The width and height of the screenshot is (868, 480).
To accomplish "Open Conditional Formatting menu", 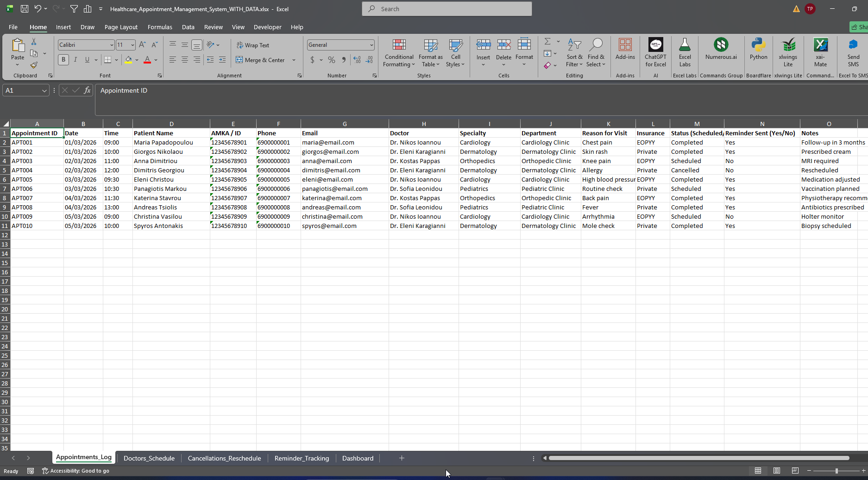I will coord(399,53).
